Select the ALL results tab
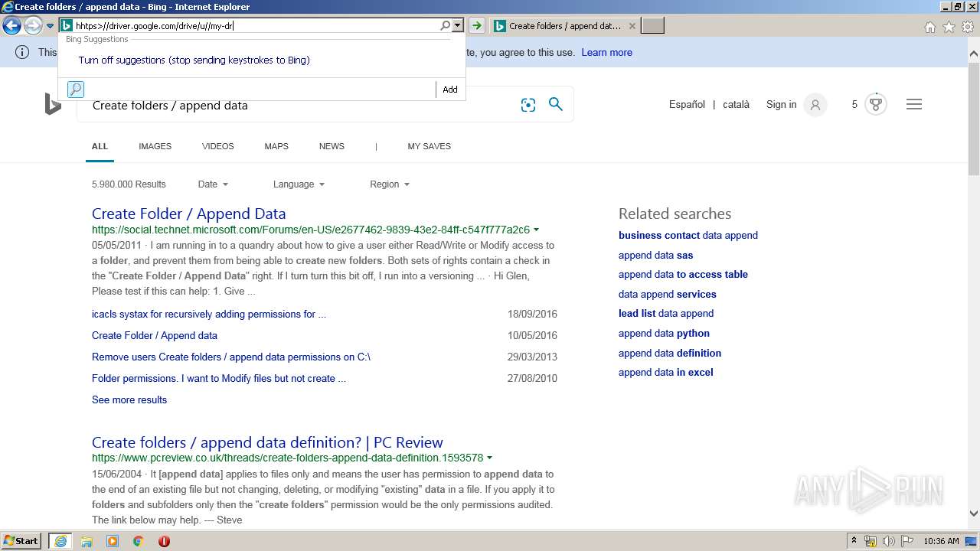 (x=100, y=146)
